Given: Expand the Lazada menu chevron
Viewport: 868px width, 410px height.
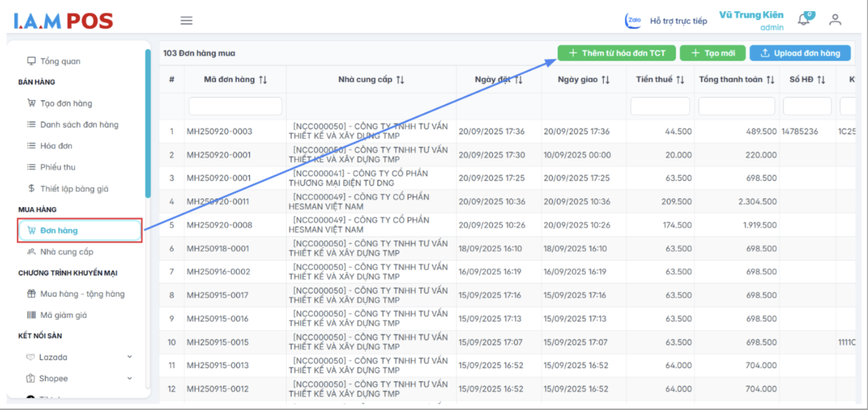Looking at the screenshot, I should (x=129, y=357).
